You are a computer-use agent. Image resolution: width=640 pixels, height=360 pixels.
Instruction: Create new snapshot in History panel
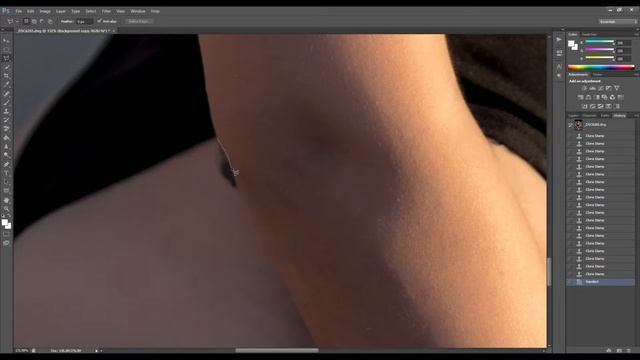(x=619, y=350)
